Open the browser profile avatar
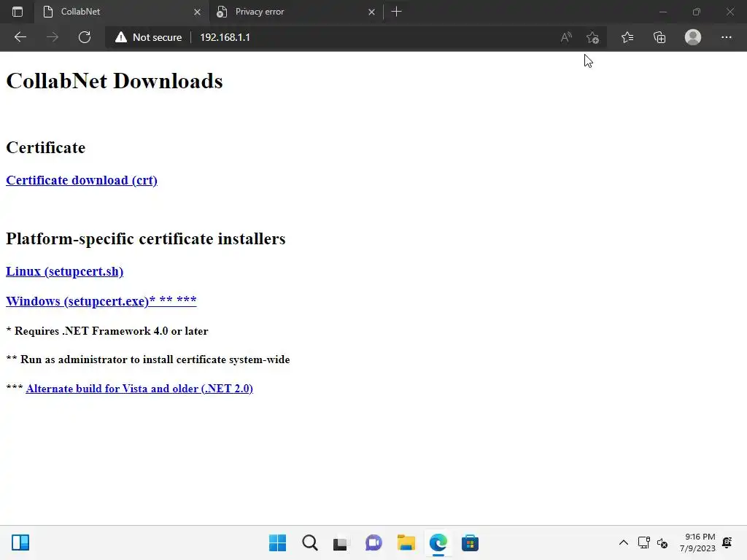This screenshot has width=747, height=560. pyautogui.click(x=693, y=37)
